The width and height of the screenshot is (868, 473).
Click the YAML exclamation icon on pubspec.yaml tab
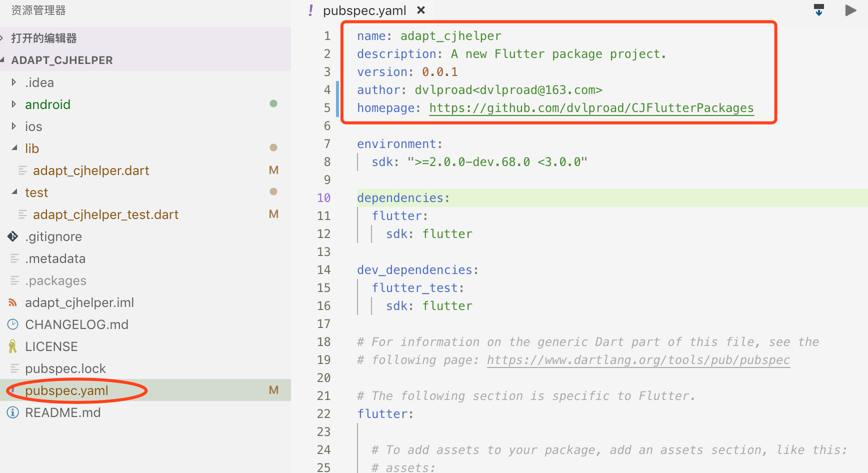pos(311,10)
